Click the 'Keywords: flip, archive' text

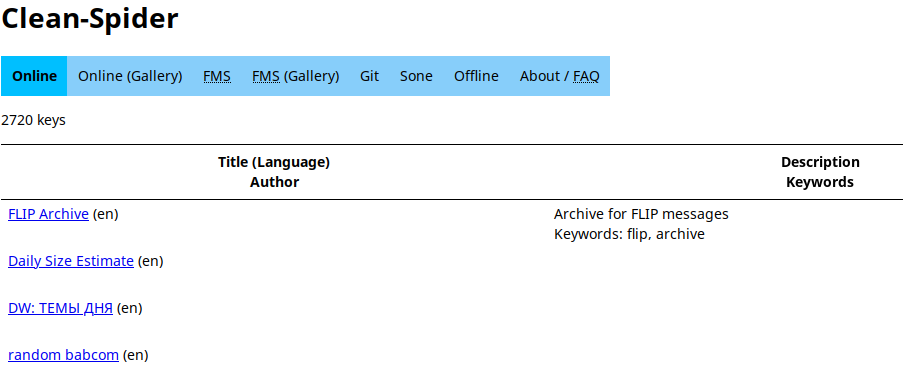click(x=629, y=234)
